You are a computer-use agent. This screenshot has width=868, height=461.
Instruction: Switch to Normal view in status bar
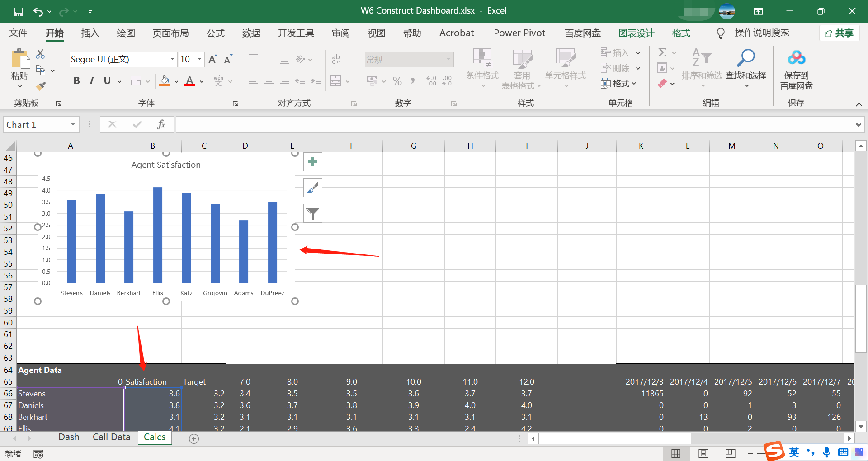(x=676, y=453)
